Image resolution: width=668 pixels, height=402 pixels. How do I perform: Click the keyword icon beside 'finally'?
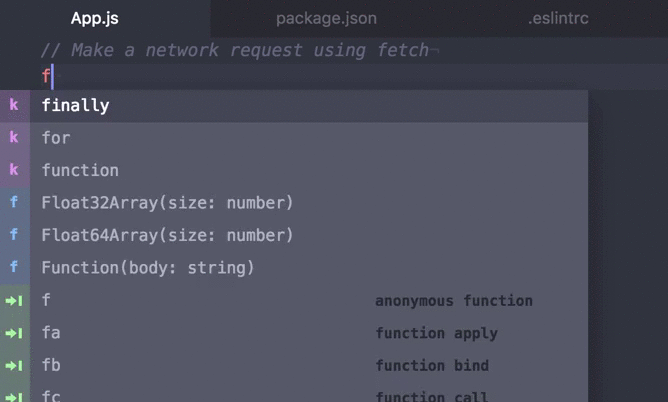pos(14,105)
